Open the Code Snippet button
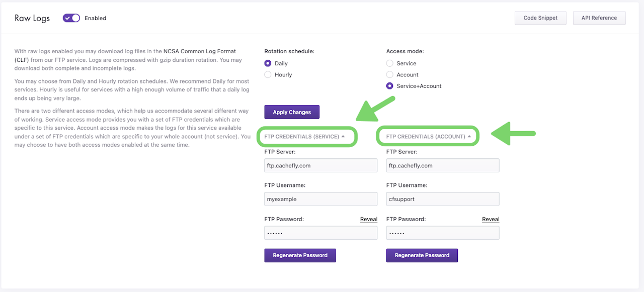644x292 pixels. pos(540,18)
